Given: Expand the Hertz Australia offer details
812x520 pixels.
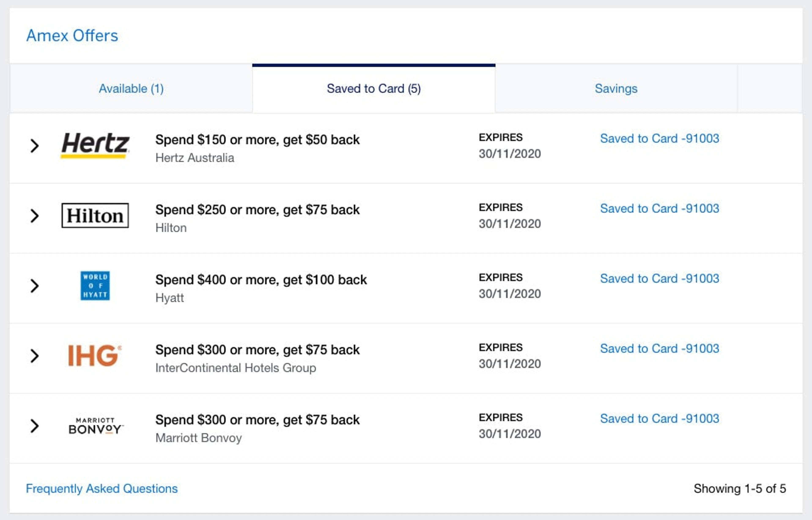Looking at the screenshot, I should pos(34,146).
